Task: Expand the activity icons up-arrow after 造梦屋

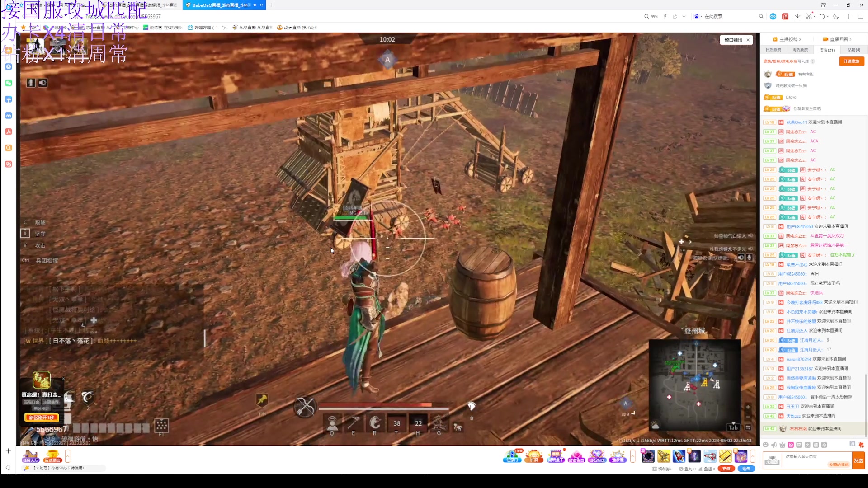Action: (633, 456)
